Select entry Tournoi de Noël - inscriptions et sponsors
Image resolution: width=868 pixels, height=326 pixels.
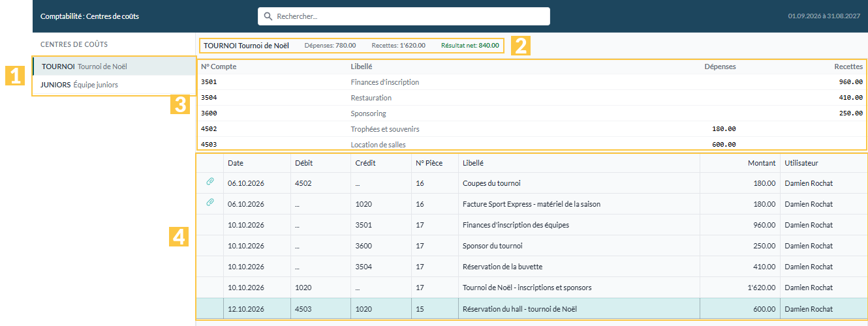[x=532, y=288]
